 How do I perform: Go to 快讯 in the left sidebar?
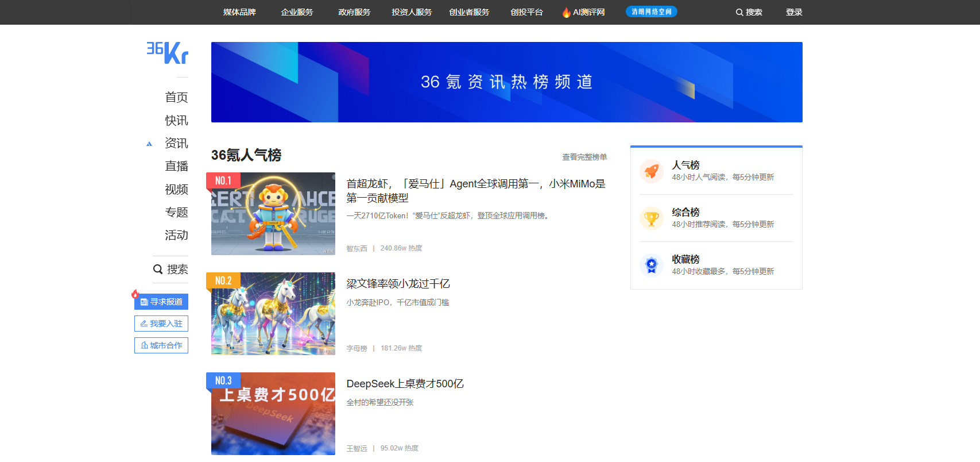(x=176, y=120)
